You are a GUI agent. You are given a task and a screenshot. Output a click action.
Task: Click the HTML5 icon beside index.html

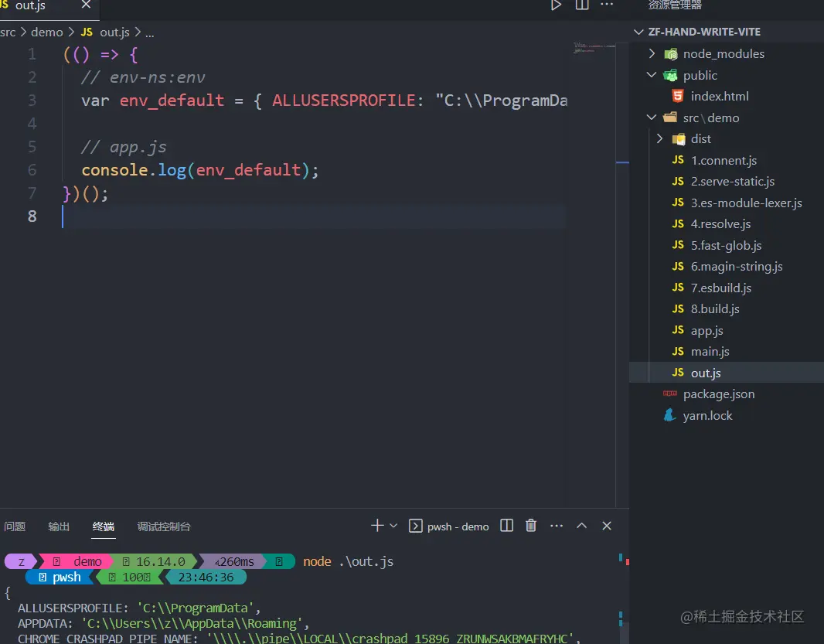[678, 96]
